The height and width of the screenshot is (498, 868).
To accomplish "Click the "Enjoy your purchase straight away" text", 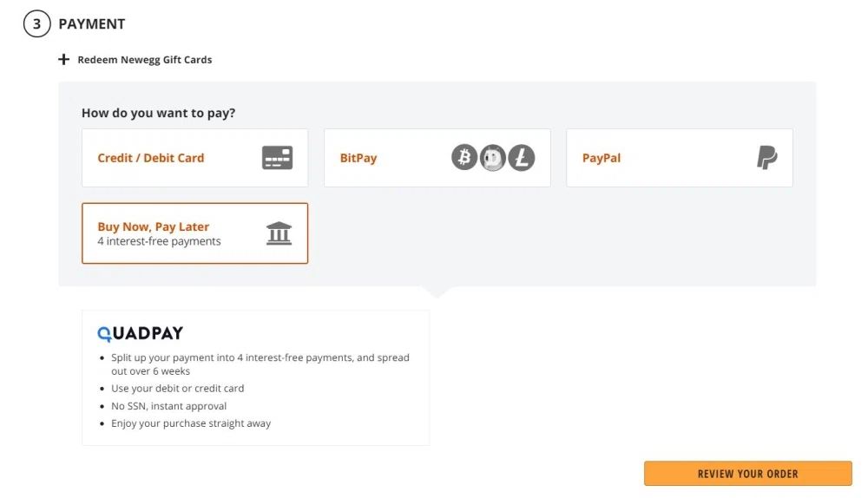I will tap(191, 423).
